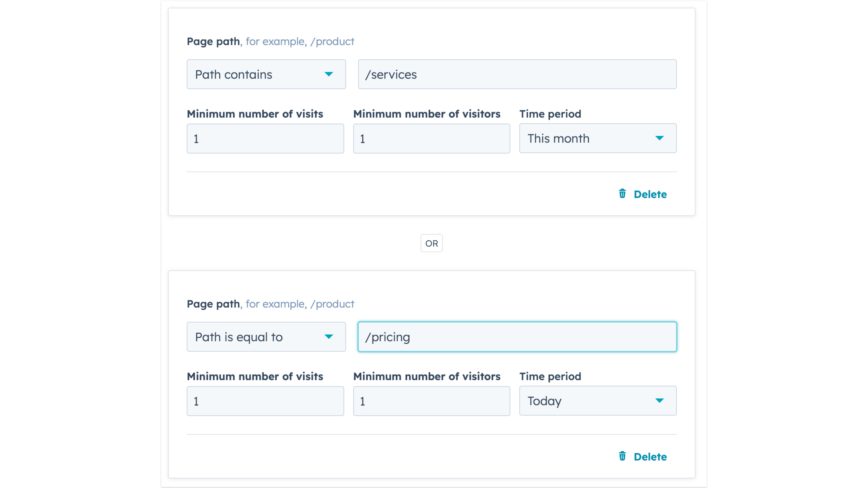This screenshot has height=488, width=868.
Task: Click minimum number of visits field under /services
Action: (265, 138)
